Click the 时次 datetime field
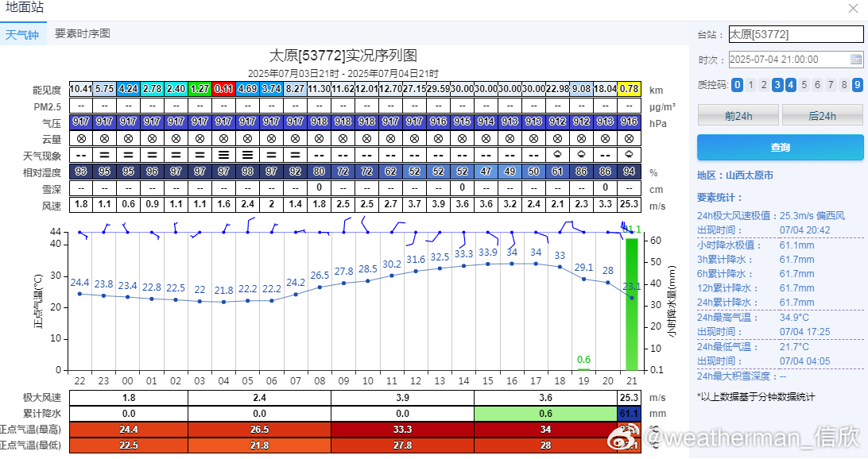The height and width of the screenshot is (459, 868). [x=796, y=60]
